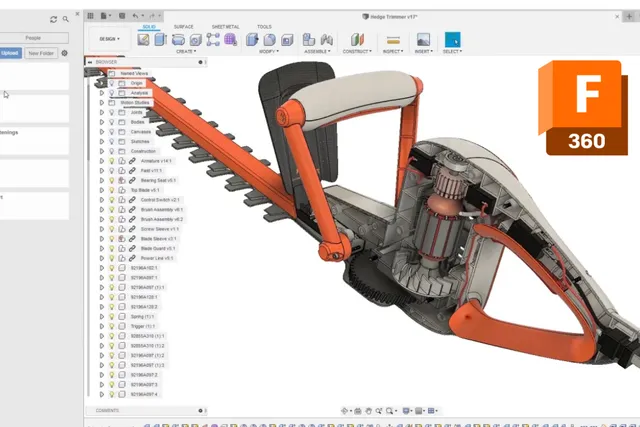The height and width of the screenshot is (427, 640).
Task: Click the Upload button
Action: pos(10,53)
